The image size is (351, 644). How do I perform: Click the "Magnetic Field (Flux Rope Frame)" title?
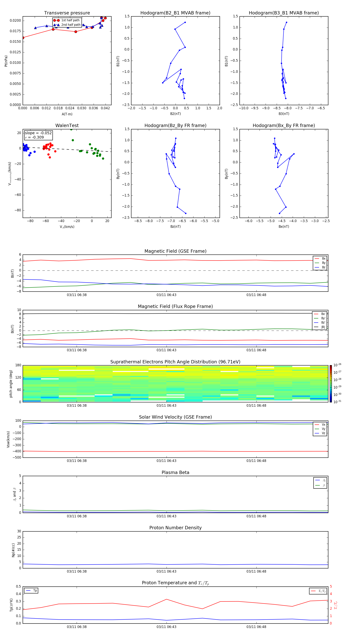point(175,307)
